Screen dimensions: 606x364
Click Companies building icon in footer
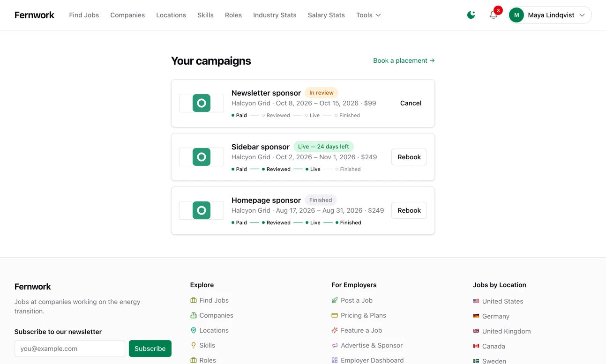coord(193,315)
